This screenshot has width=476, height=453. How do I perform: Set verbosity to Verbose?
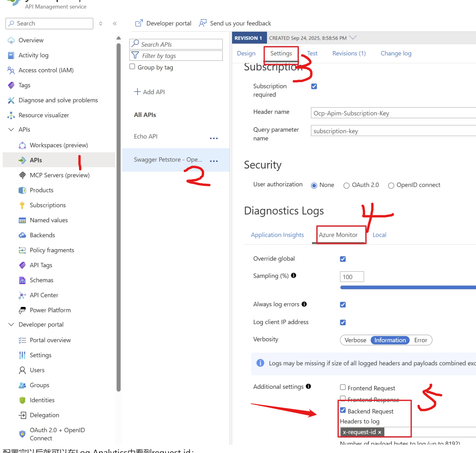tap(355, 340)
